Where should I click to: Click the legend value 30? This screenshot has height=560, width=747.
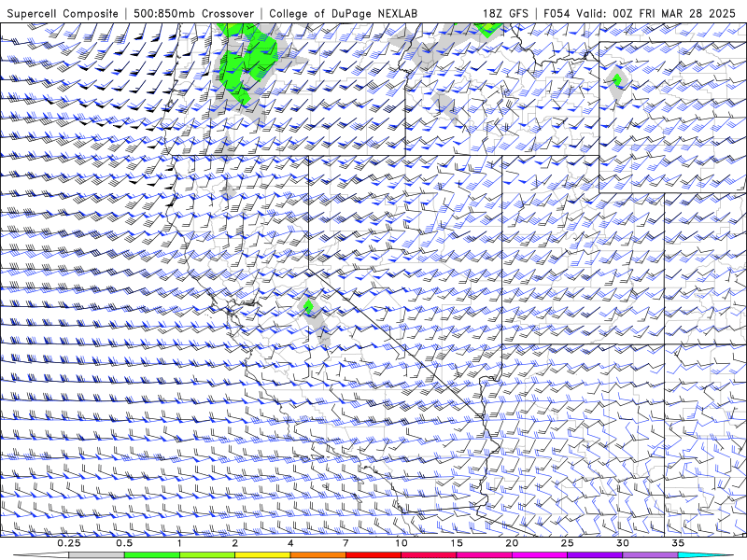pyautogui.click(x=623, y=543)
